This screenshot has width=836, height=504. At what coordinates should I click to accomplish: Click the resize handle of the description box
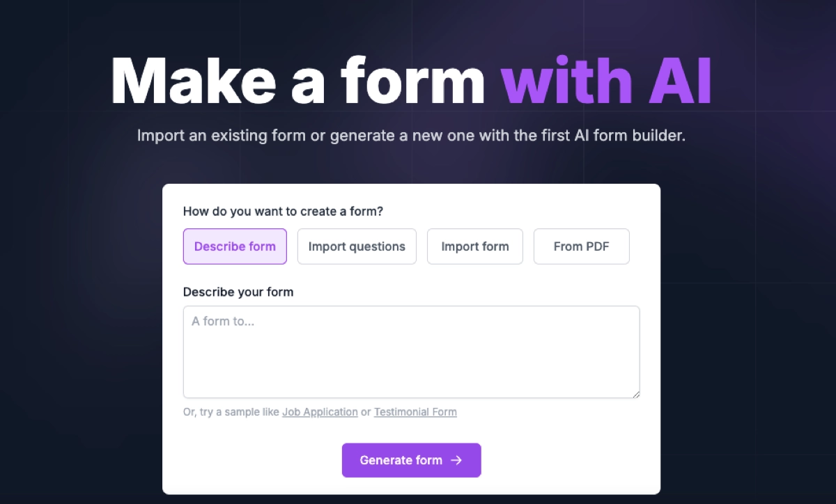[x=636, y=394]
